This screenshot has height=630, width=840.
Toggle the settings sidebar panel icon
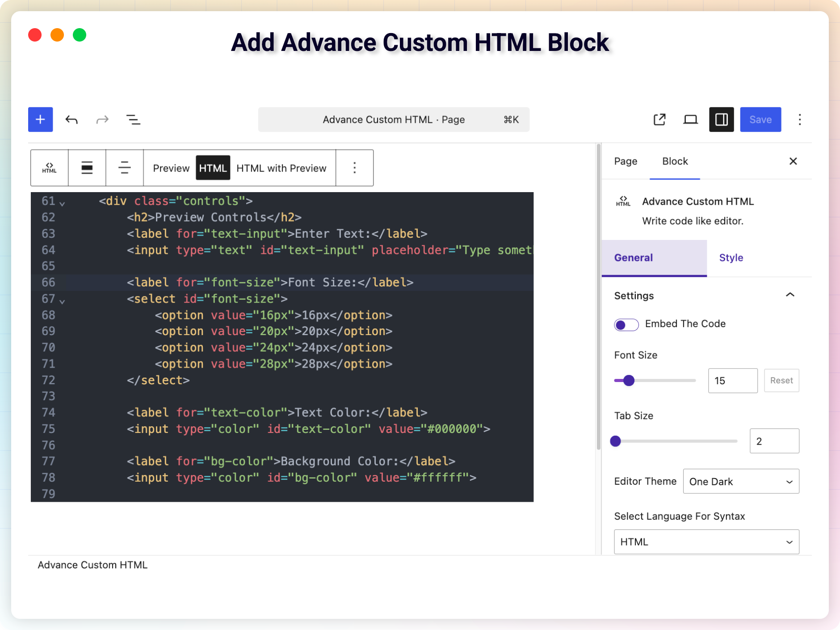pos(721,119)
